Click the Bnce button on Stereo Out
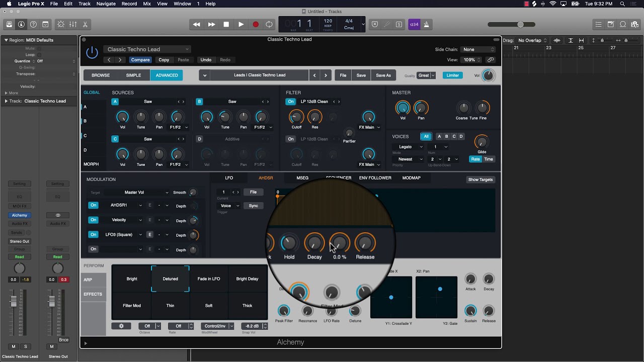The image size is (644, 362). tap(63, 340)
